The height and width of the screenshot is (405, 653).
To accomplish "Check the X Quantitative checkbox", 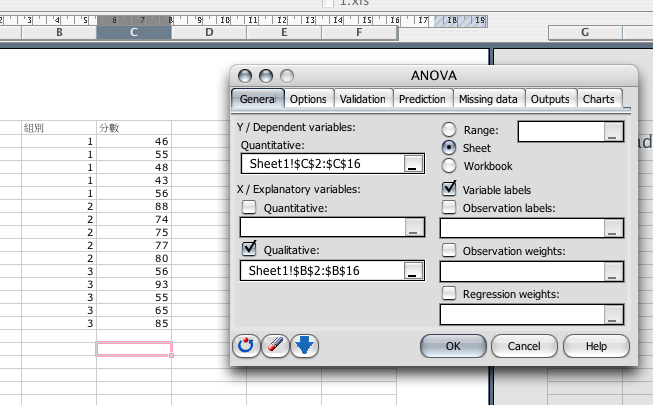I will pos(249,207).
